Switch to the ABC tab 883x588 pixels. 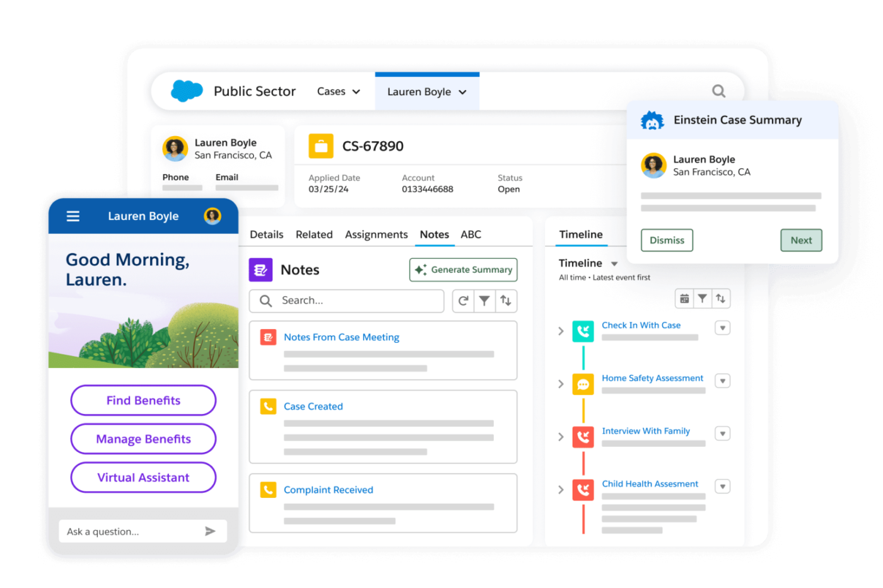pyautogui.click(x=471, y=234)
